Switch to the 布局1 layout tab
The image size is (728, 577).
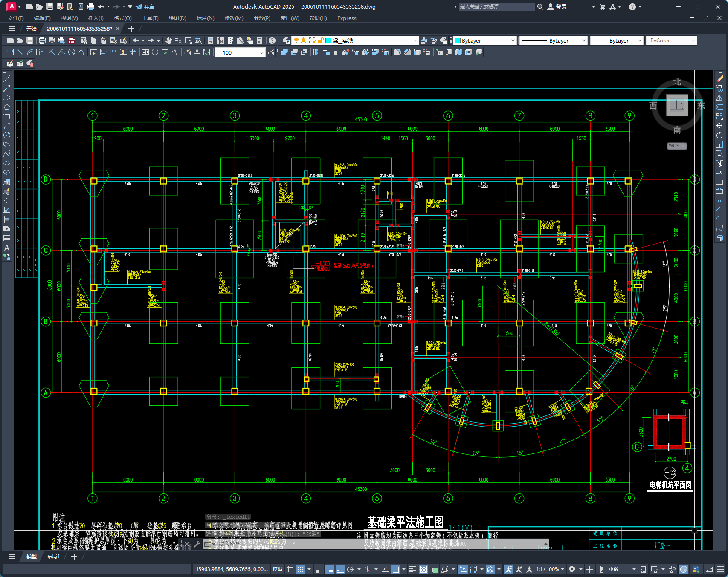click(x=53, y=557)
